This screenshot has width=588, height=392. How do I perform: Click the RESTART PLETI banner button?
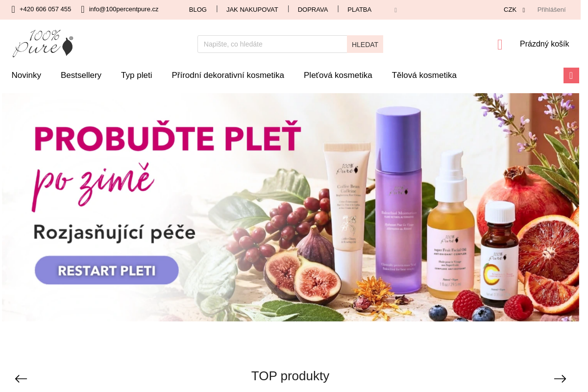coord(107,270)
